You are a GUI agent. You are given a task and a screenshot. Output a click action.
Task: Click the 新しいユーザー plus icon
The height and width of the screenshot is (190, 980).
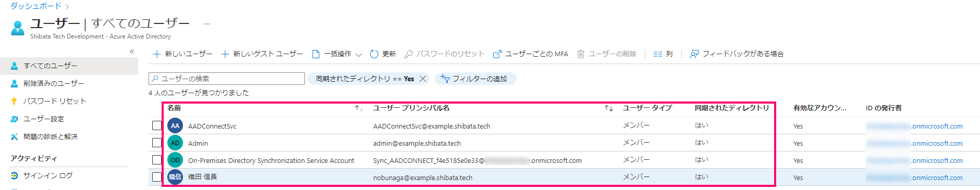pyautogui.click(x=156, y=54)
